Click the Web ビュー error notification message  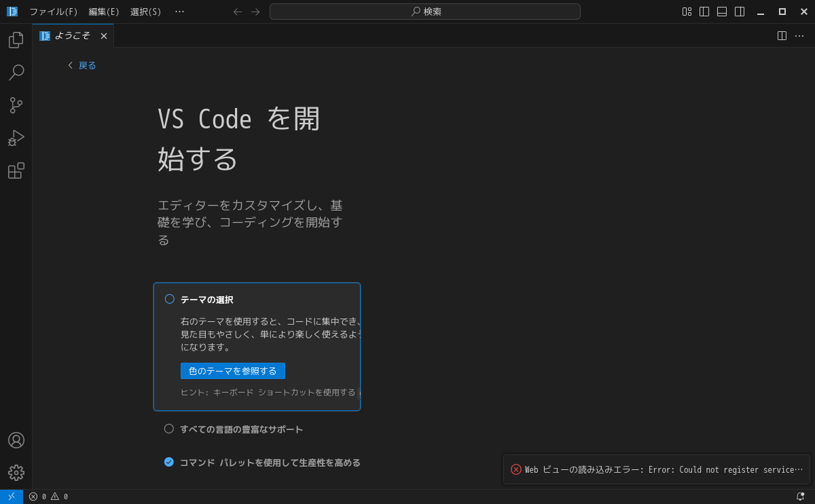pyautogui.click(x=664, y=469)
